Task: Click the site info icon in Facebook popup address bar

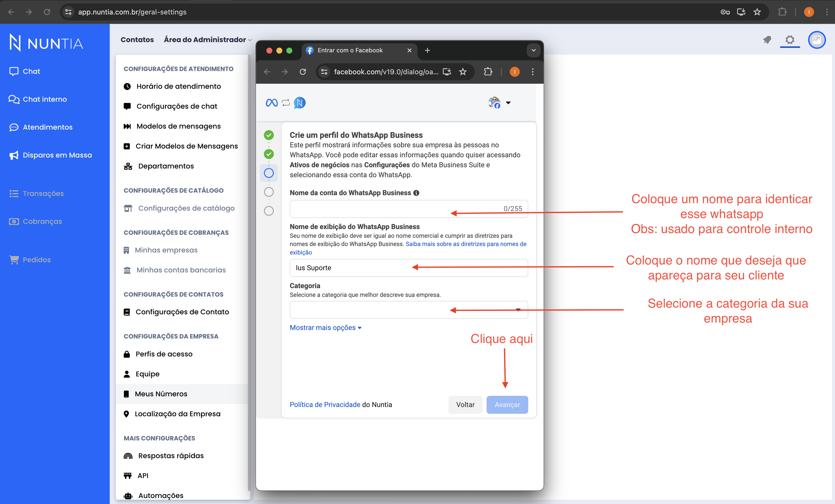Action: [x=324, y=72]
